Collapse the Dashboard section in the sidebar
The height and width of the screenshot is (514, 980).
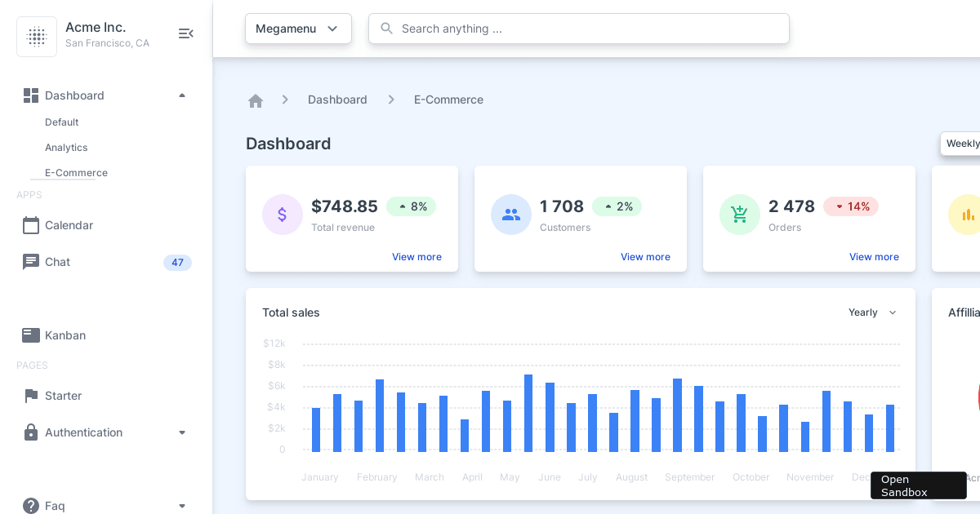pyautogui.click(x=182, y=95)
